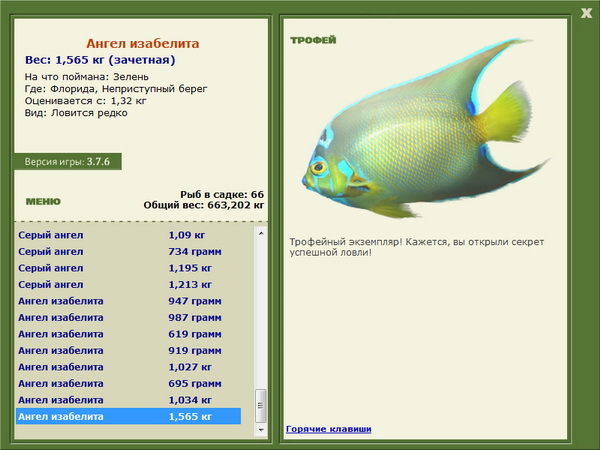This screenshot has height=450, width=600.
Task: Select Серый ангел 1,195 кг row
Action: (129, 268)
